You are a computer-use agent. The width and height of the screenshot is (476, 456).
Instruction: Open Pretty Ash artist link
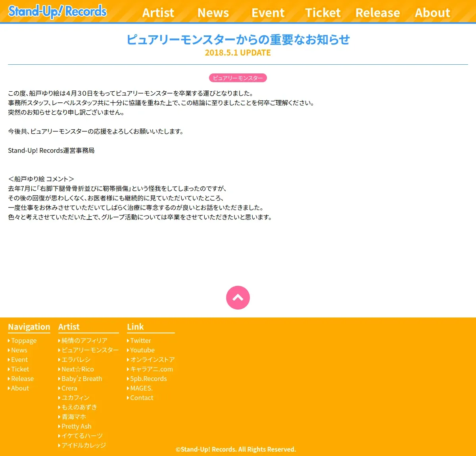pyautogui.click(x=75, y=426)
